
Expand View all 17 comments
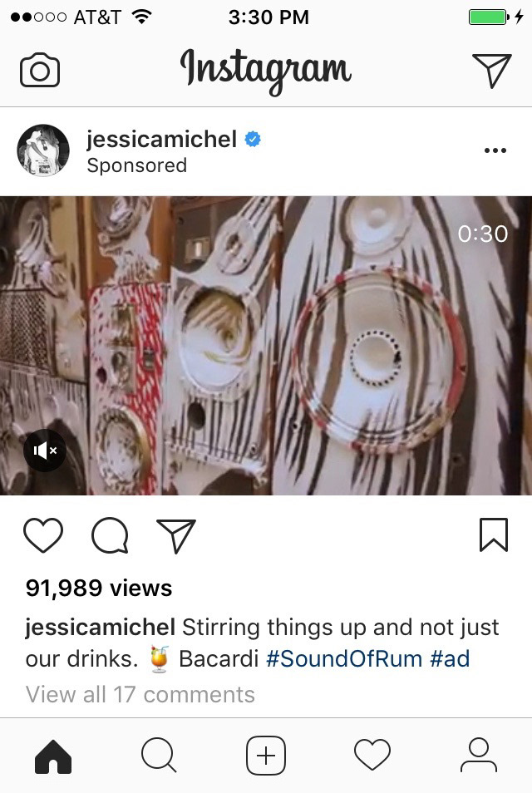(140, 694)
